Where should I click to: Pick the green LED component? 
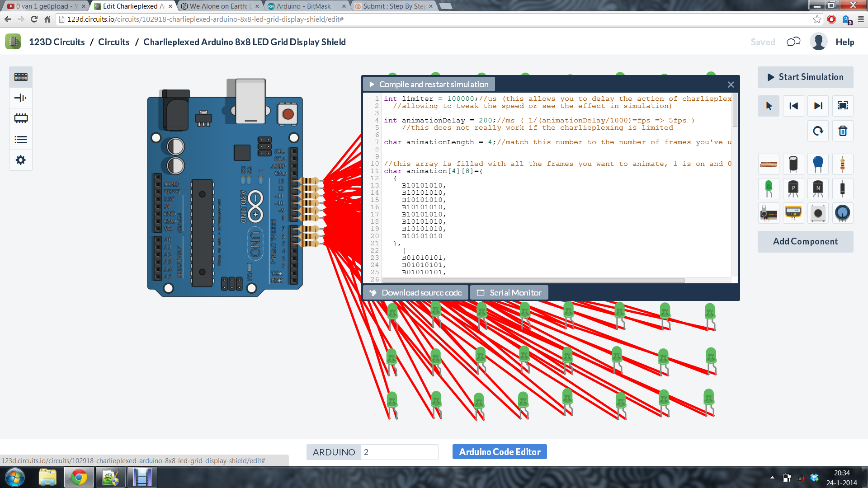[769, 188]
